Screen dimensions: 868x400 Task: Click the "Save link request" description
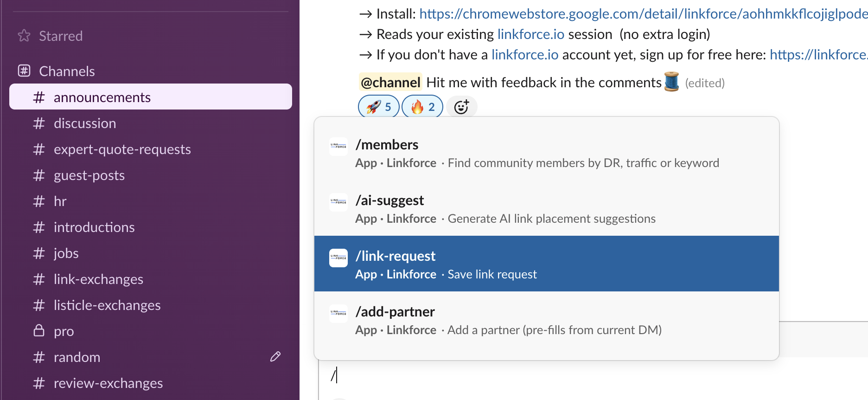[x=492, y=274]
